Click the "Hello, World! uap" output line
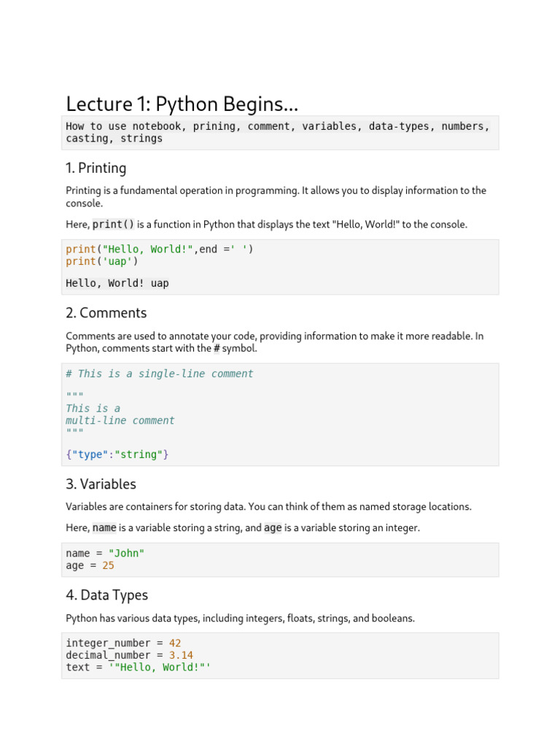The height and width of the screenshot is (747, 560). 117,283
